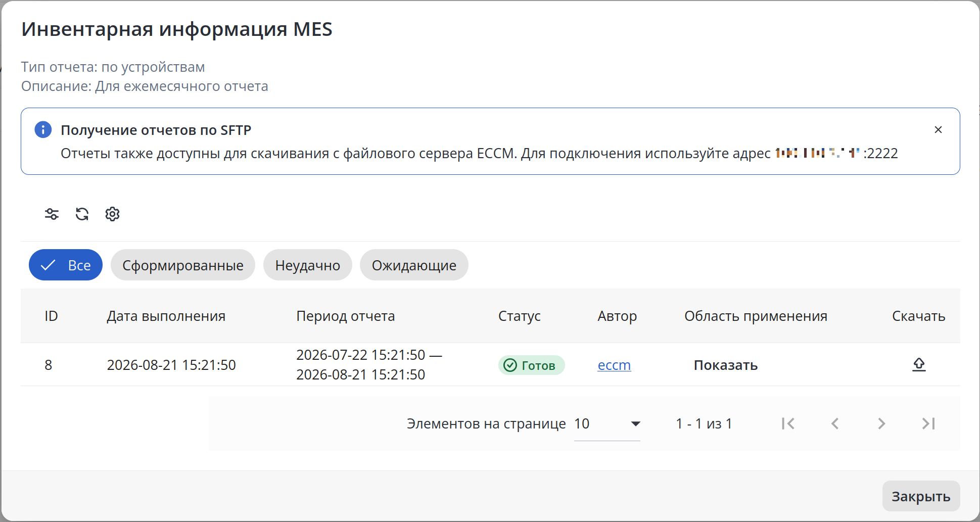The image size is (980, 522).
Task: Select the Неудачно filter chip
Action: pyautogui.click(x=308, y=265)
